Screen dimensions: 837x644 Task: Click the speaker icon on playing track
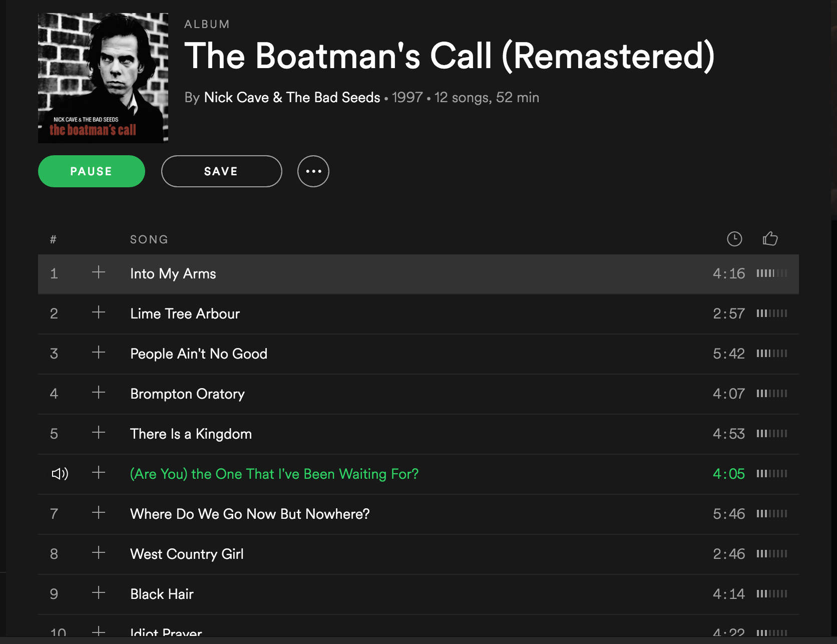tap(60, 474)
